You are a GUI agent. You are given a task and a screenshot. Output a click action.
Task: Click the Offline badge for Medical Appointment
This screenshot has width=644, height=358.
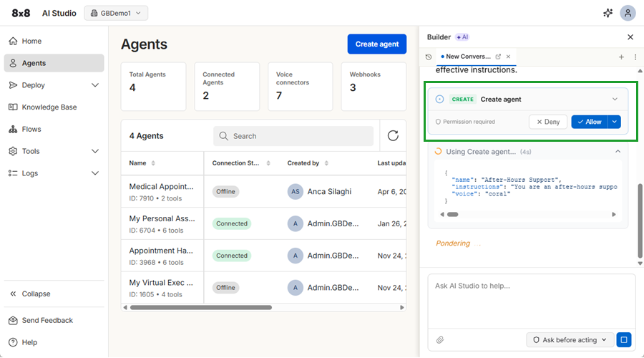pos(225,192)
